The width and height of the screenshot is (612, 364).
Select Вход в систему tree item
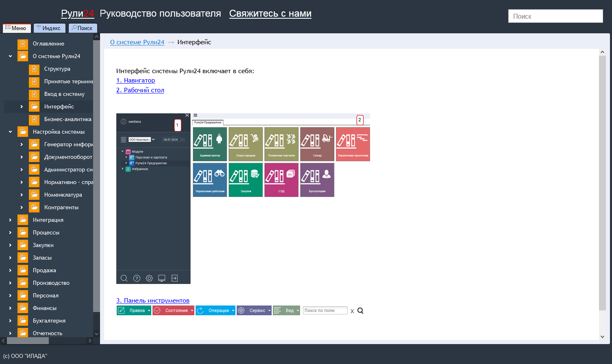click(64, 94)
